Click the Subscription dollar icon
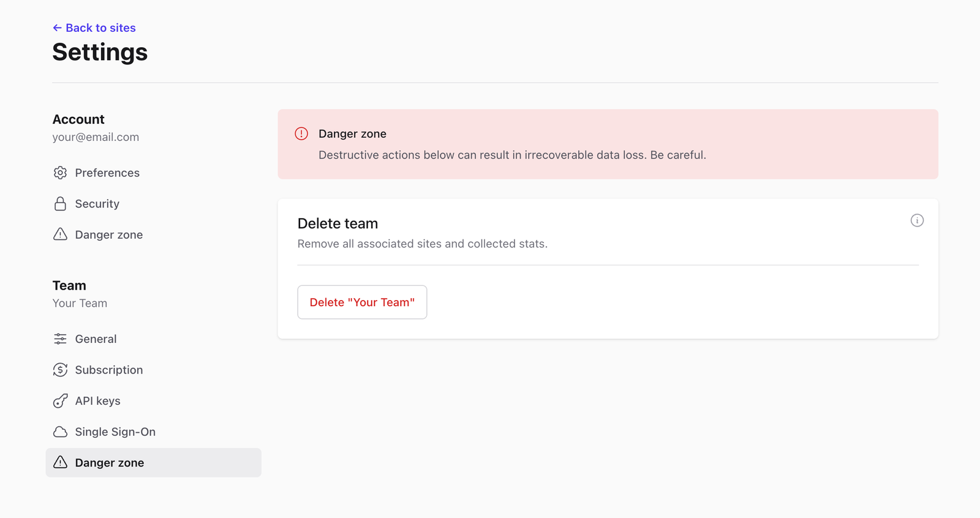 coord(60,370)
